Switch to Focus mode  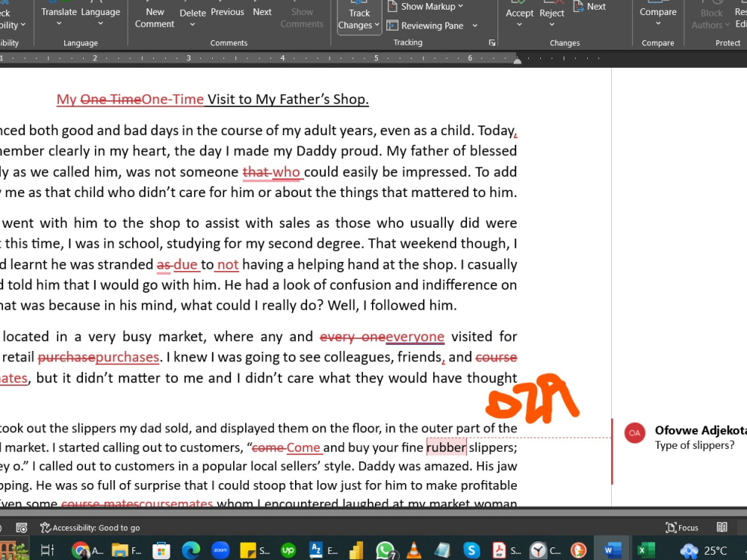(x=682, y=528)
